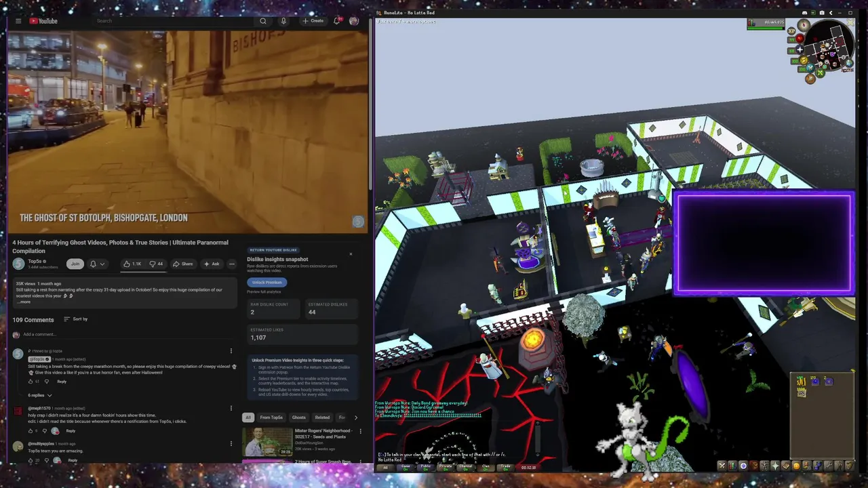This screenshot has width=868, height=488.
Task: Expand description with ...more
Action: (x=24, y=302)
